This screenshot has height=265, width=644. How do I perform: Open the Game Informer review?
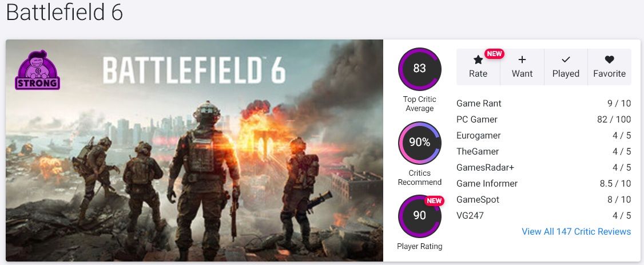pos(487,184)
